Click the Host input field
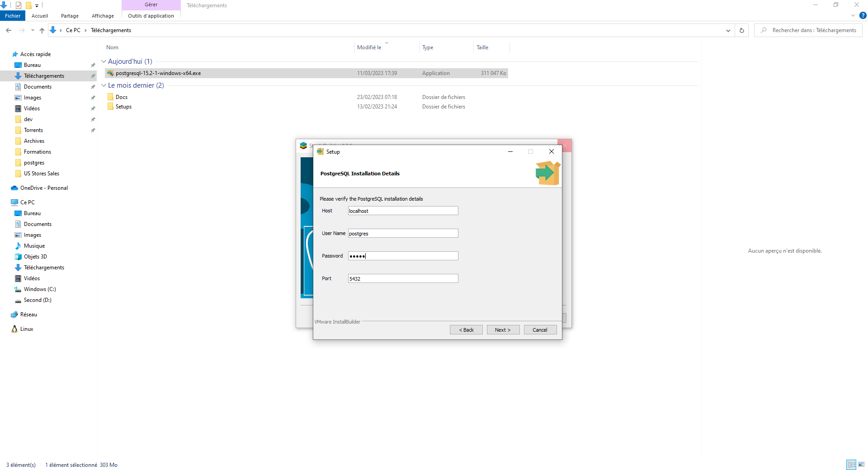 coord(403,211)
